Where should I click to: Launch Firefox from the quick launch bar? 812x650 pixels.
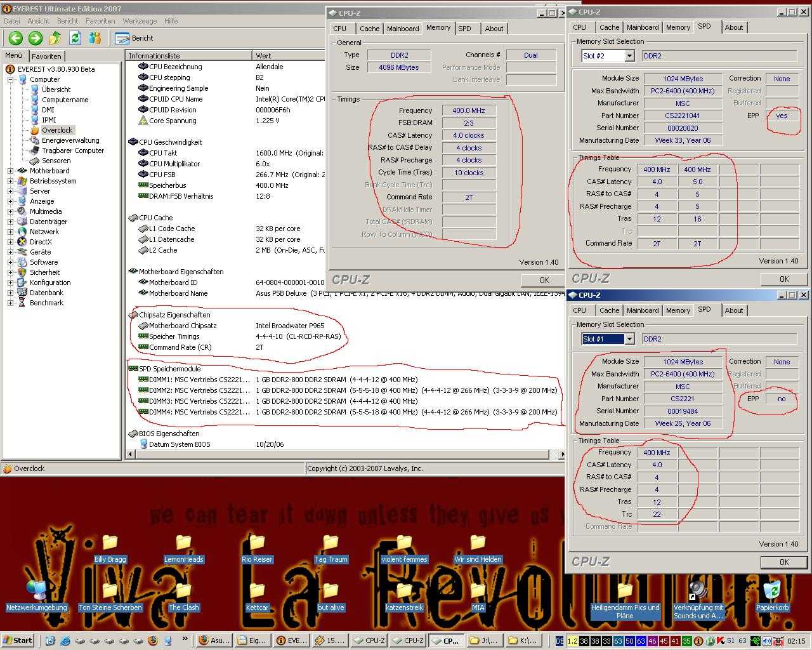152,641
